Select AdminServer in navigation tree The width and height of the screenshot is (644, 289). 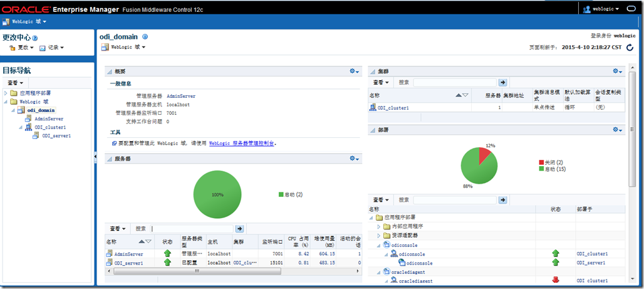pos(49,118)
